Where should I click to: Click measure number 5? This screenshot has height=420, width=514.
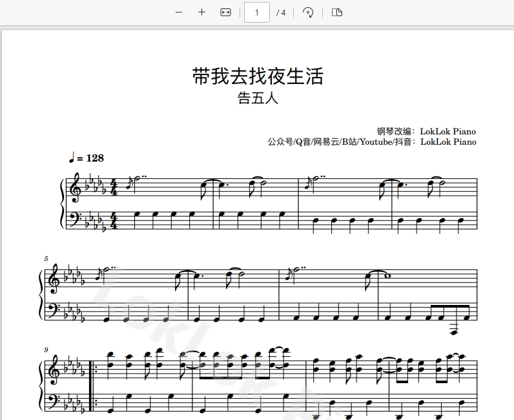tap(46, 259)
